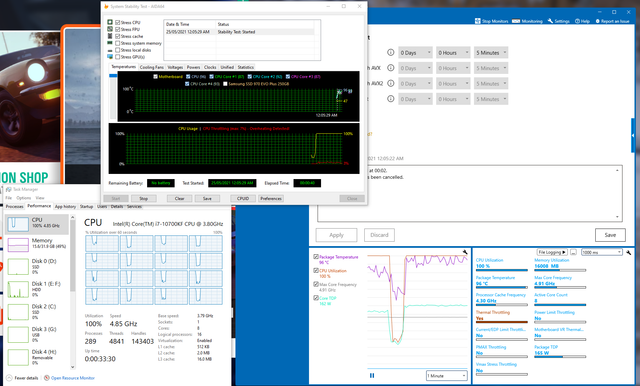Open Monitoring in the XTU top bar
The height and width of the screenshot is (386, 640).
(527, 21)
